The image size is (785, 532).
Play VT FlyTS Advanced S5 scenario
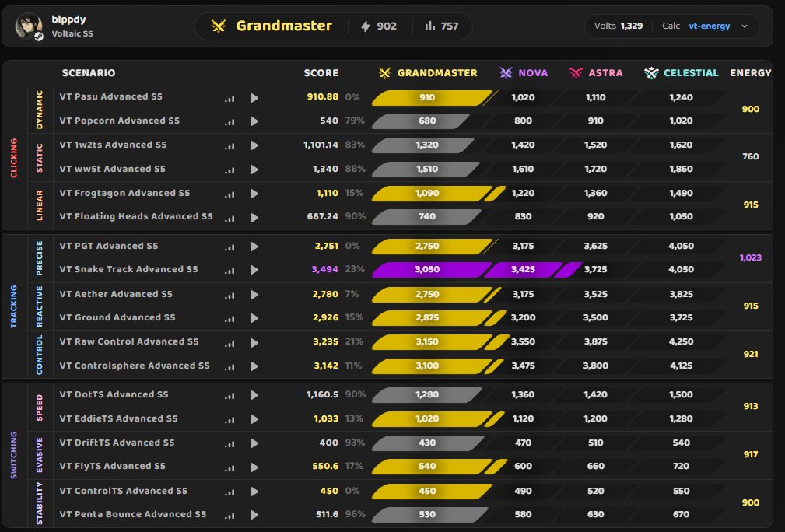[254, 467]
